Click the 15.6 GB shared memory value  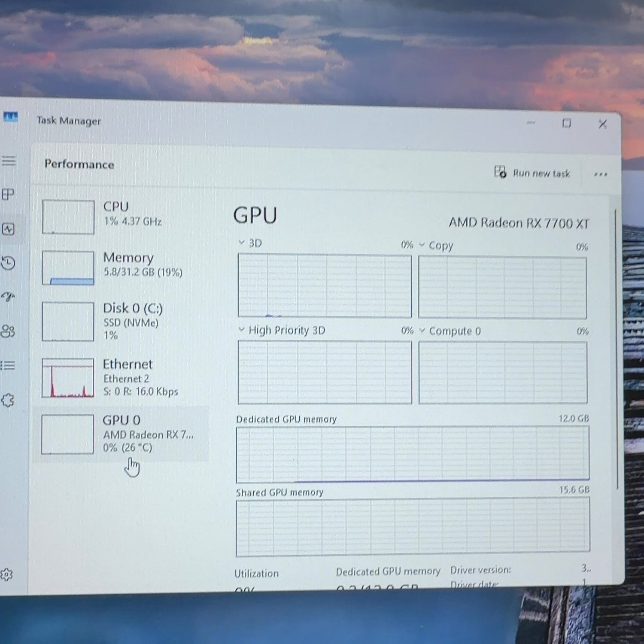pyautogui.click(x=574, y=489)
